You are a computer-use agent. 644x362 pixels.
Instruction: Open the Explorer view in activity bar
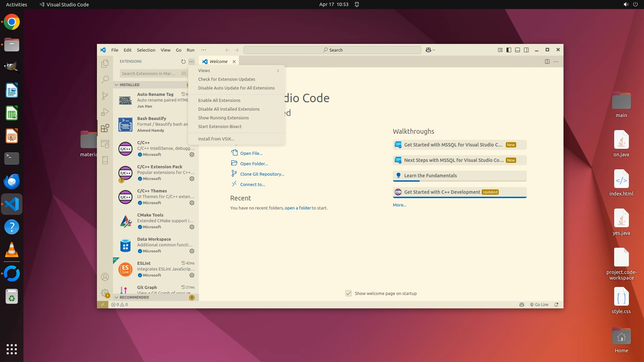point(105,63)
